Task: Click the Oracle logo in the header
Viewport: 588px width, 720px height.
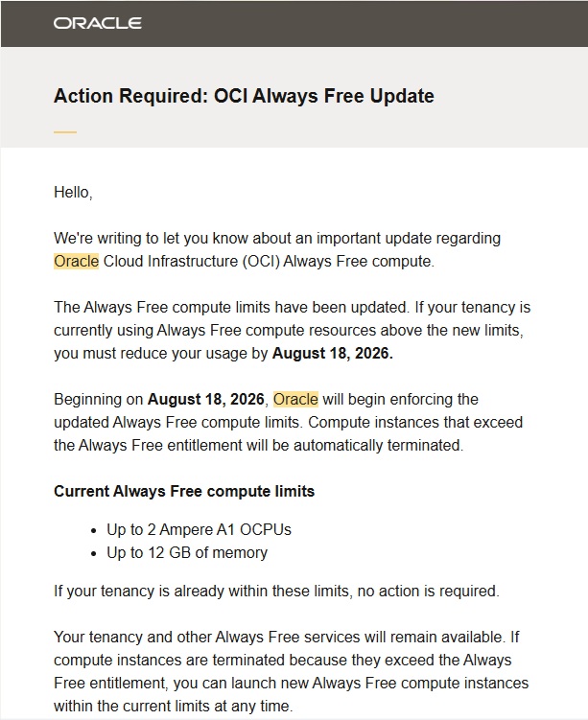Action: point(98,23)
